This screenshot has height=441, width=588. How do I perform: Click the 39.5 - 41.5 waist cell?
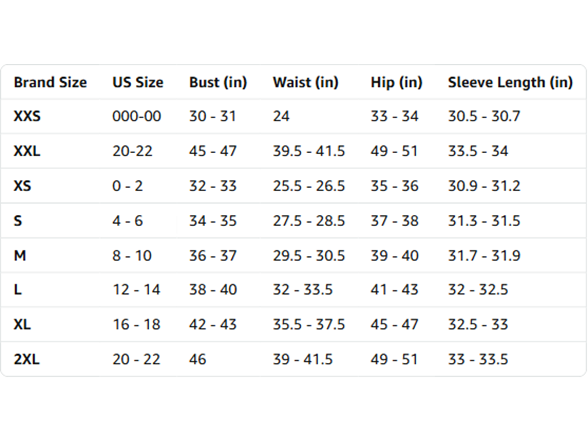point(309,151)
